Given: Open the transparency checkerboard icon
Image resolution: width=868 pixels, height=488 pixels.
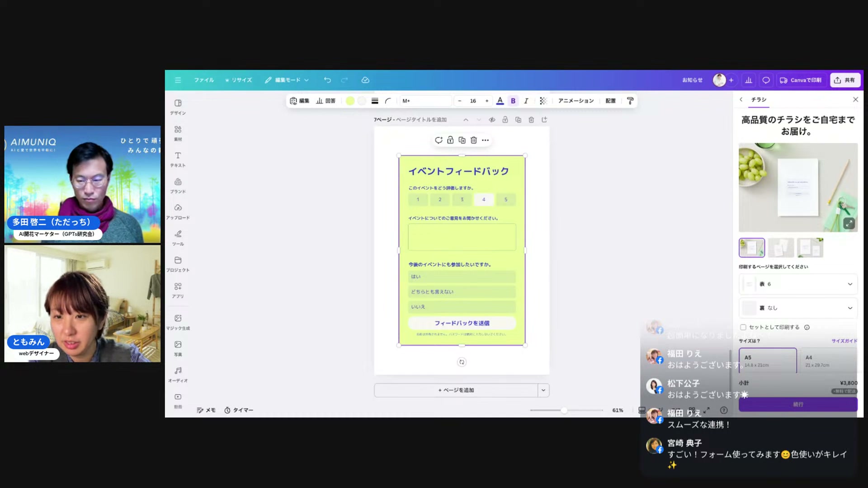Looking at the screenshot, I should pyautogui.click(x=543, y=101).
